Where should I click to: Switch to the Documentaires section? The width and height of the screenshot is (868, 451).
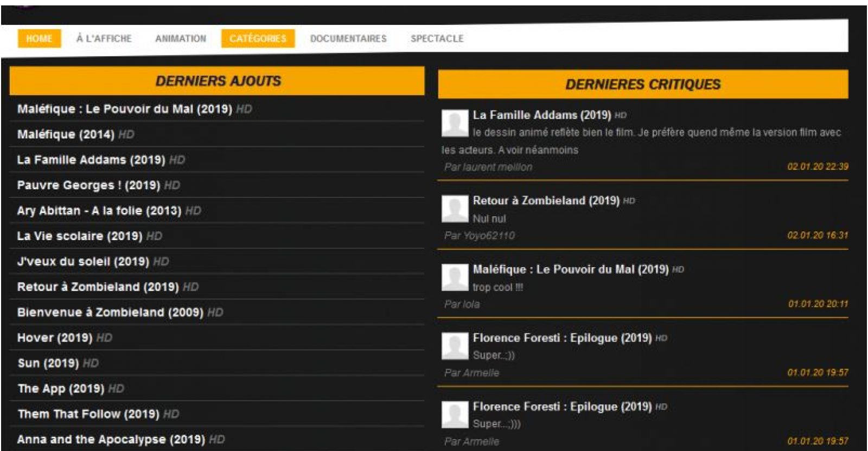[348, 38]
